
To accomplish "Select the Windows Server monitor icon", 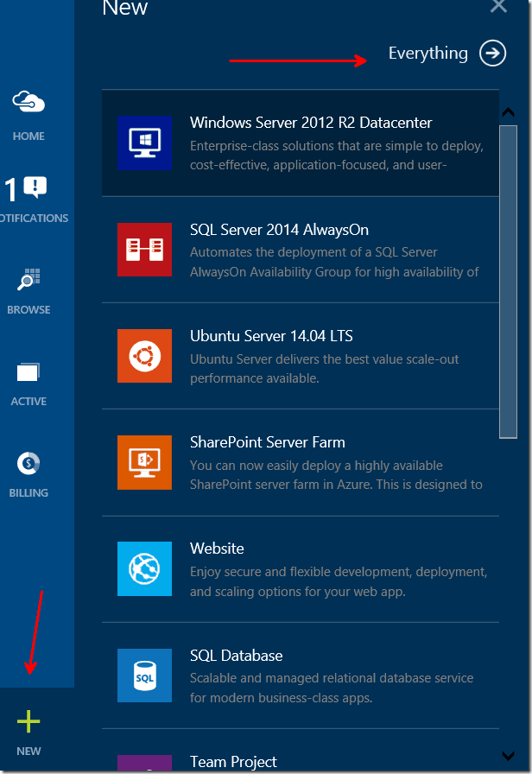I will (144, 143).
